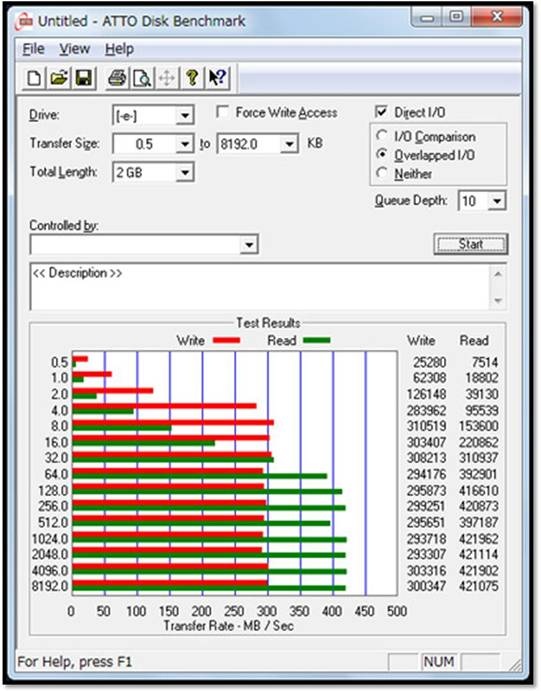Select the I/O Comparison radio button
Viewport: 541px width, 691px height.
tap(382, 136)
